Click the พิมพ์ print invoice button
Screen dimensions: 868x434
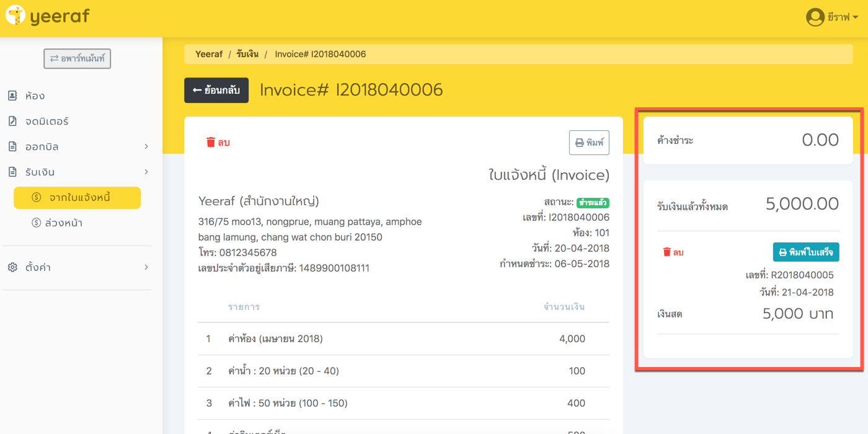(589, 143)
